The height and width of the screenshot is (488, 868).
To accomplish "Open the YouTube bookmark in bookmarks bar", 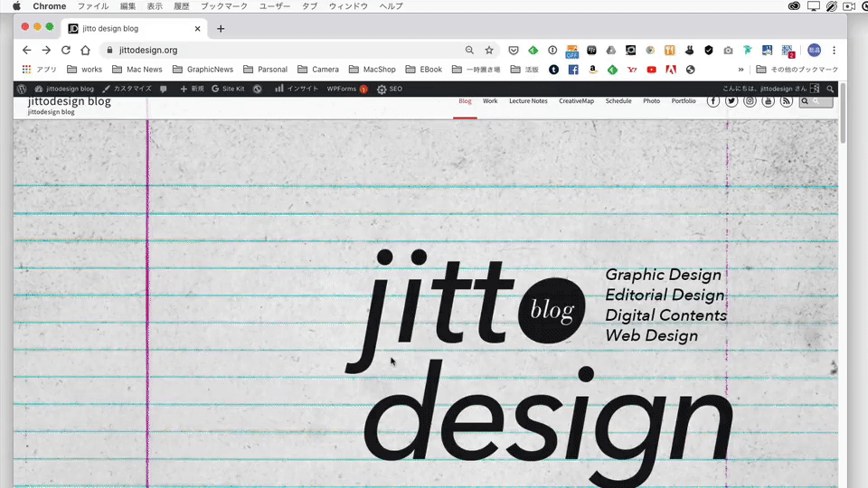I will pyautogui.click(x=652, y=70).
